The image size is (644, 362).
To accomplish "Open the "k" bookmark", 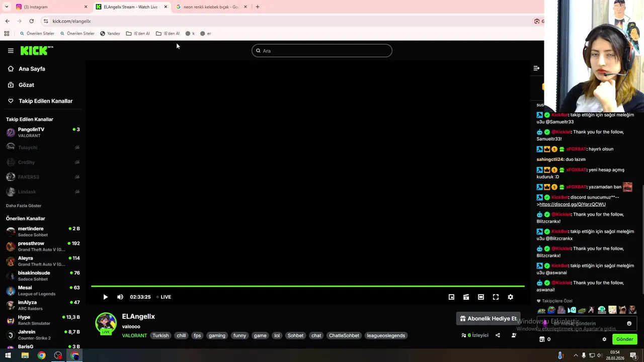I will point(190,34).
